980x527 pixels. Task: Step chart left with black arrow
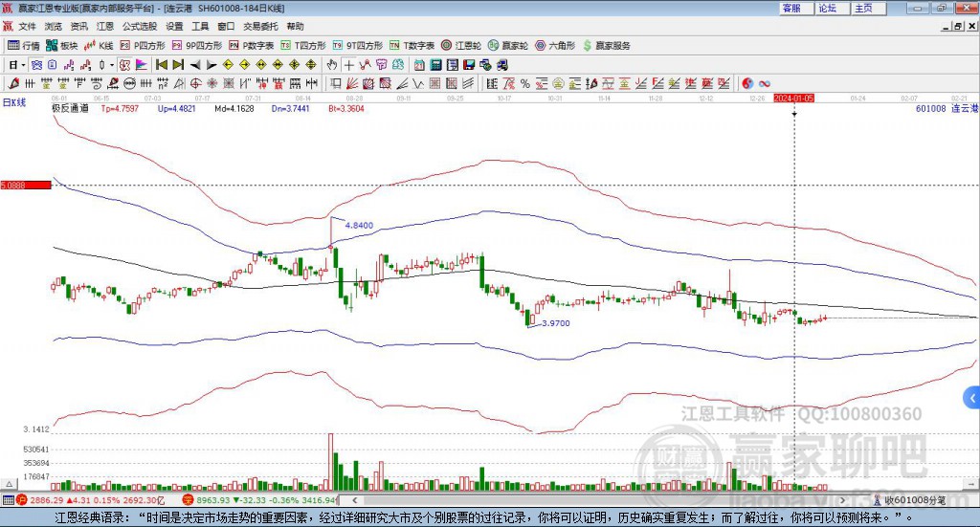tap(195, 65)
